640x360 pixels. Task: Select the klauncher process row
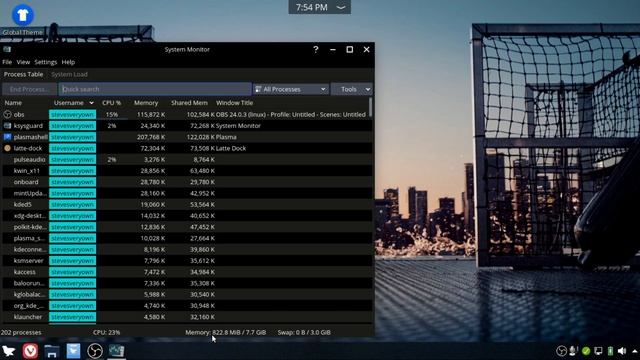[187, 317]
